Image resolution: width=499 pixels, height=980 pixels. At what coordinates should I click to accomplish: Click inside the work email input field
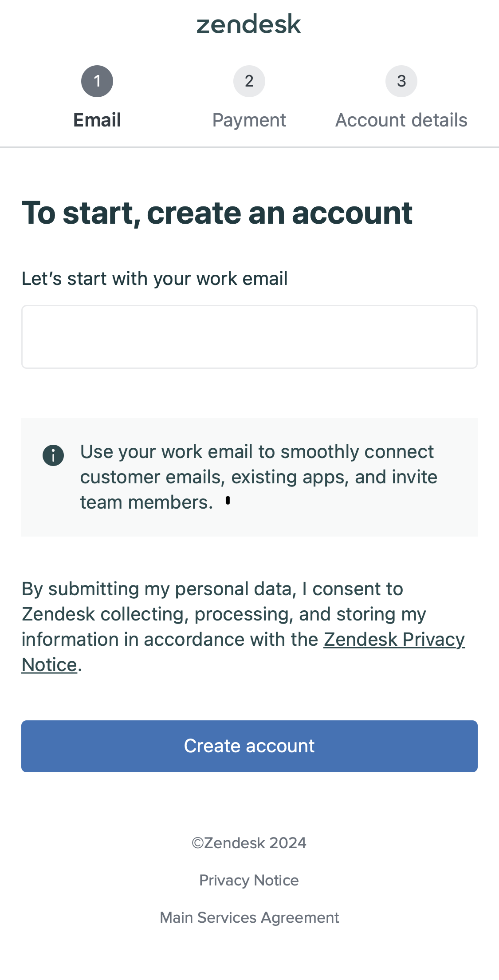(x=249, y=336)
